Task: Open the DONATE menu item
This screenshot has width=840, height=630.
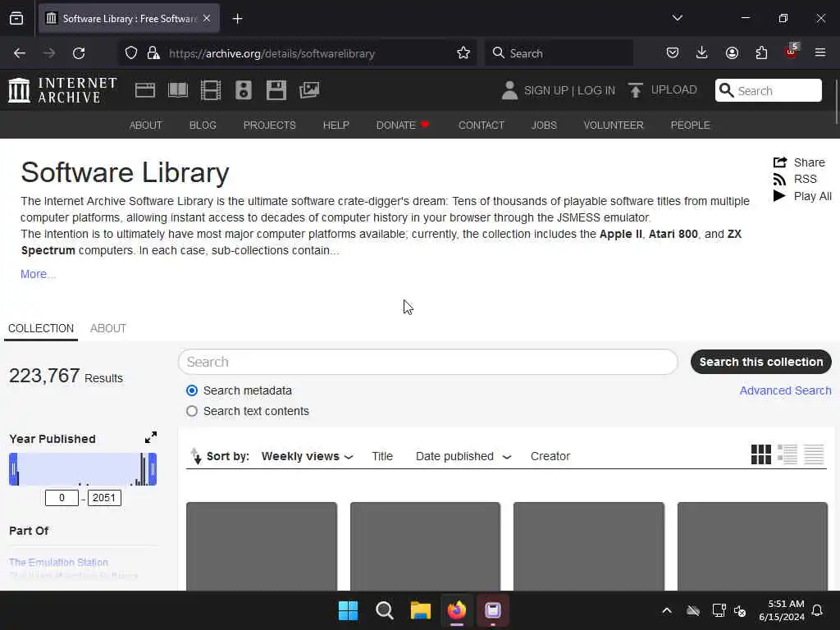Action: 402,126
